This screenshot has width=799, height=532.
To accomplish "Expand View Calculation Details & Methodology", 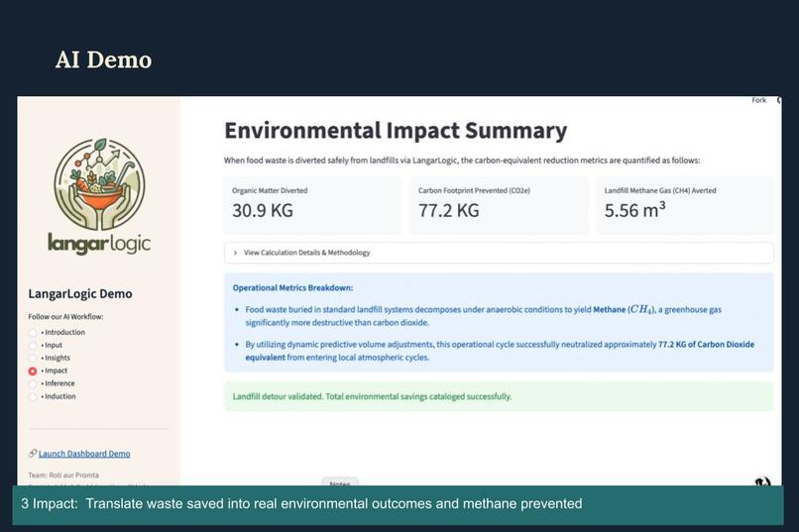I will [x=499, y=253].
